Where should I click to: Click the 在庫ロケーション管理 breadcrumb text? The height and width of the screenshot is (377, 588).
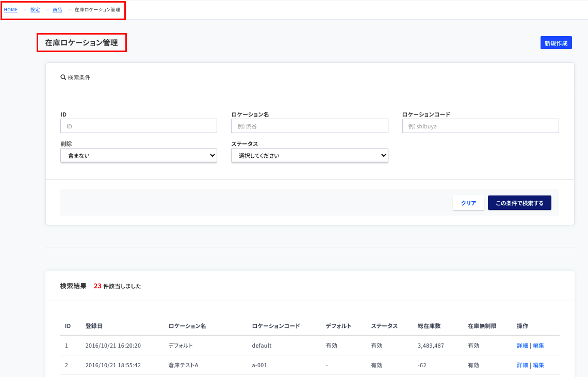pos(97,10)
